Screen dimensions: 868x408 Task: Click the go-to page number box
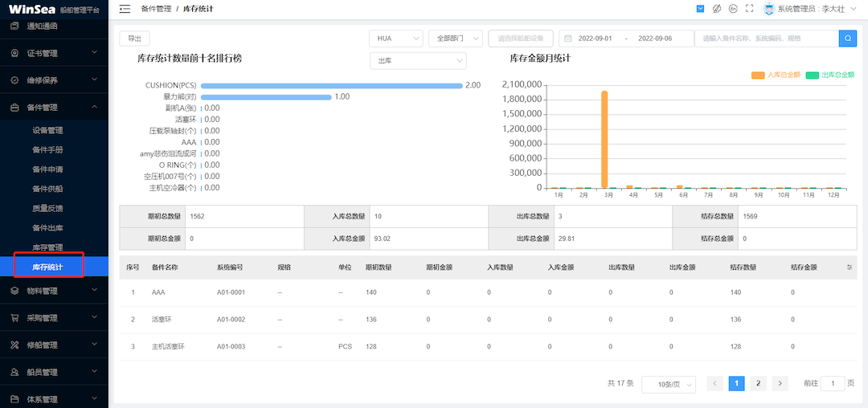click(x=833, y=383)
